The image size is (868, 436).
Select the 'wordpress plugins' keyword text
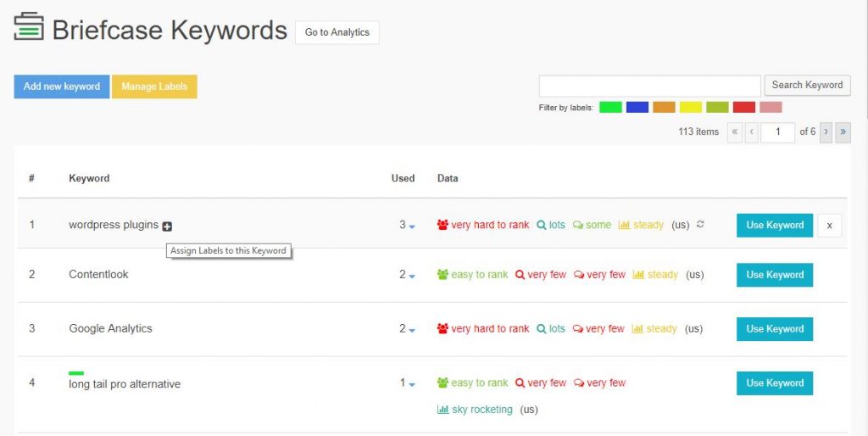(x=114, y=225)
